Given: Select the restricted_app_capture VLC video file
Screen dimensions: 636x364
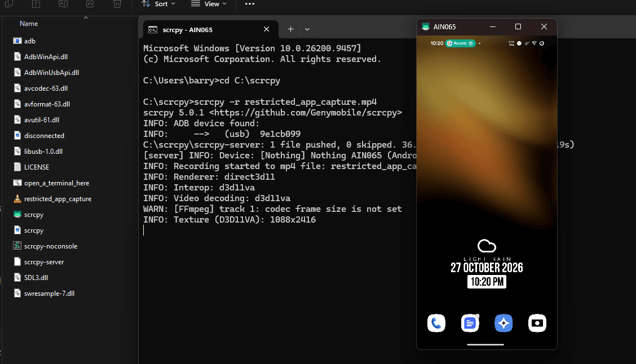Looking at the screenshot, I should tap(52, 198).
